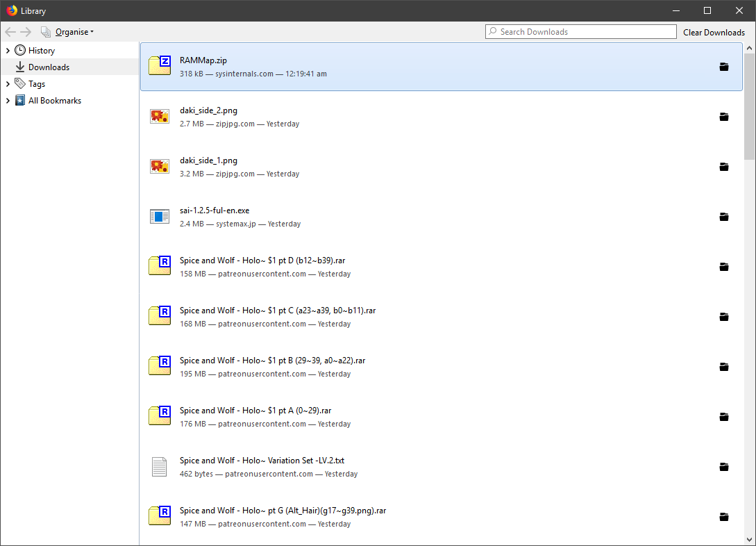
Task: Select Holo pt G (Alt_Hair)(g17~g39.png).rar name
Action: click(283, 511)
